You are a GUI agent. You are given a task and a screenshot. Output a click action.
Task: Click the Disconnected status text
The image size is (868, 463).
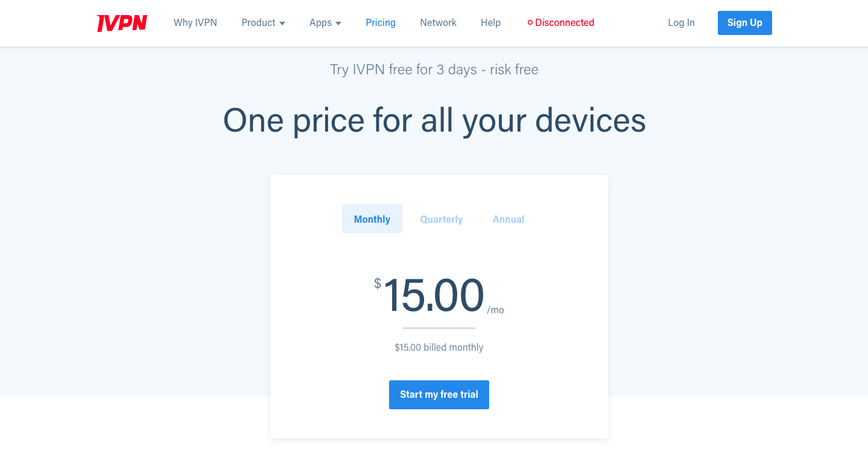[x=565, y=22]
